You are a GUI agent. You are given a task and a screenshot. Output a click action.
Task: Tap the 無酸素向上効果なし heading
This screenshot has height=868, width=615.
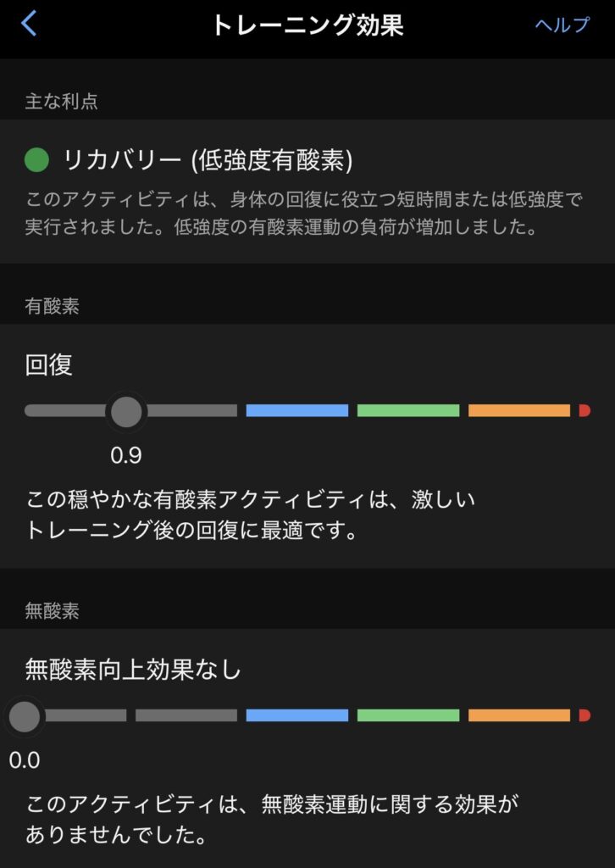pyautogui.click(x=133, y=670)
